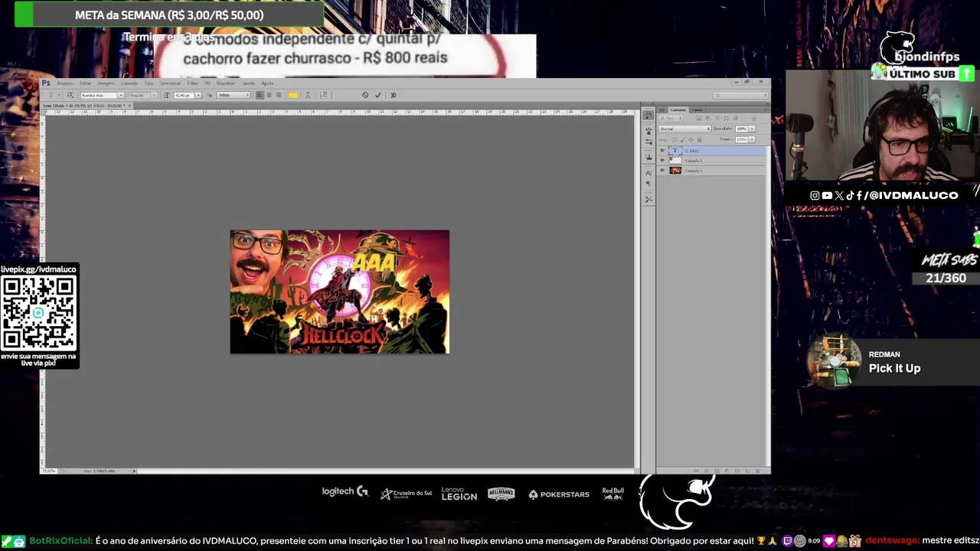Open the Preench. fill slider arrow
Viewport: 980px width, 551px height.
tap(752, 139)
